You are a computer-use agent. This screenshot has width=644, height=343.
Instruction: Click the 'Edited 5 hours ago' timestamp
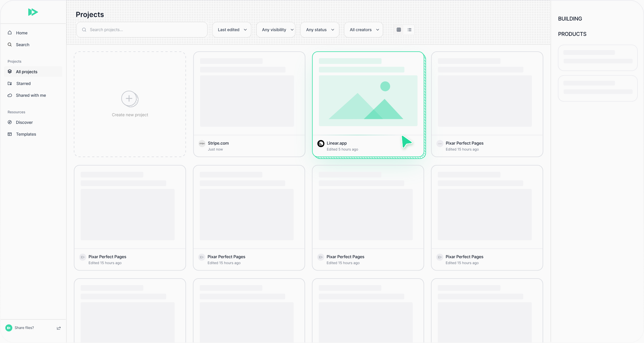coord(343,149)
